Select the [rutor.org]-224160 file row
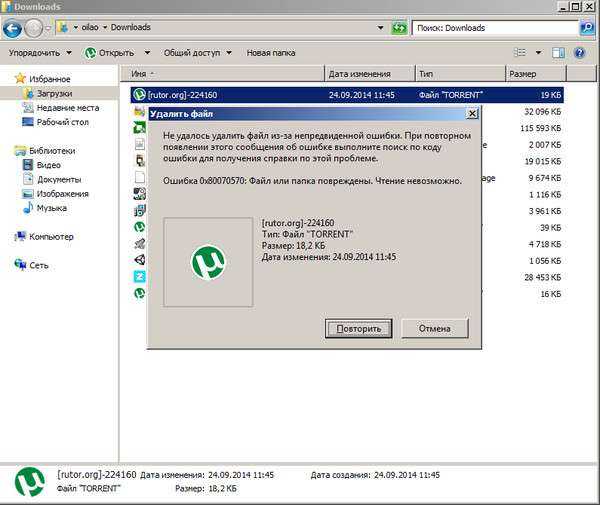 click(x=347, y=95)
